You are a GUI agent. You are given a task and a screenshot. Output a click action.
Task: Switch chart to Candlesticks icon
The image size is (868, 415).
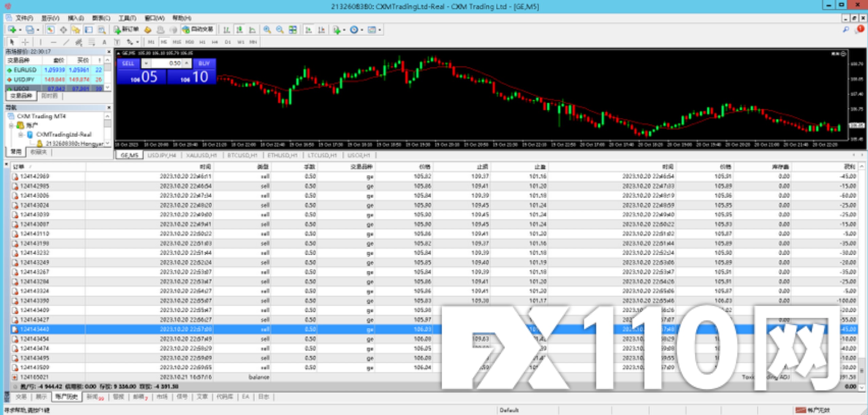[239, 30]
